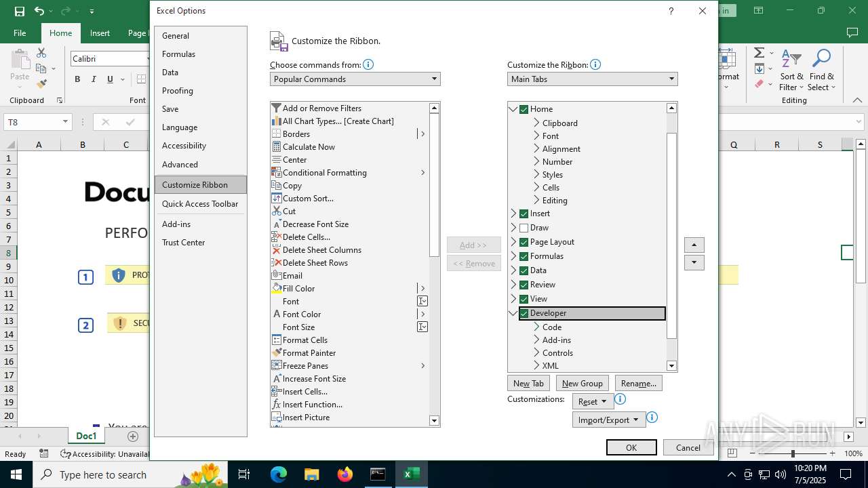This screenshot has width=868, height=488.
Task: Open the Trust Center category
Action: [200, 243]
